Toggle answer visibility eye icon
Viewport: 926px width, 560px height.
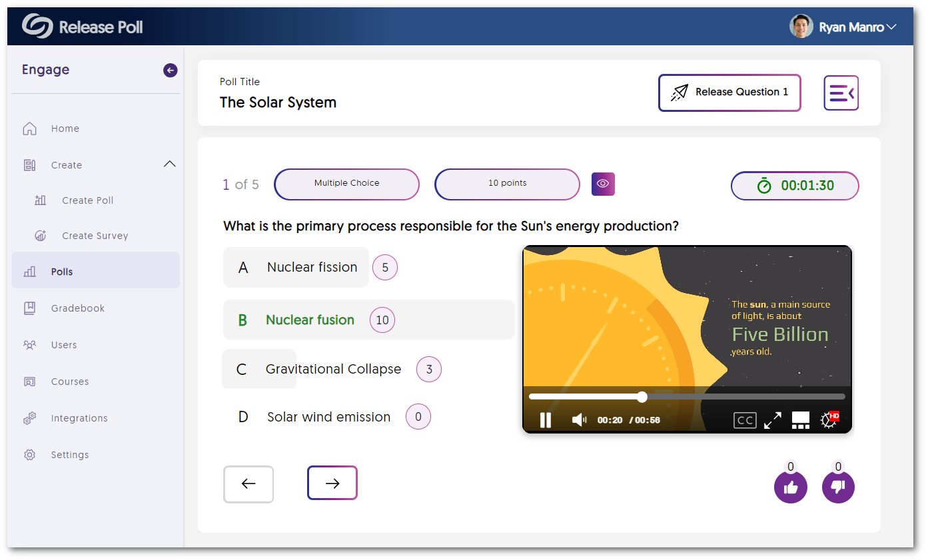[603, 184]
